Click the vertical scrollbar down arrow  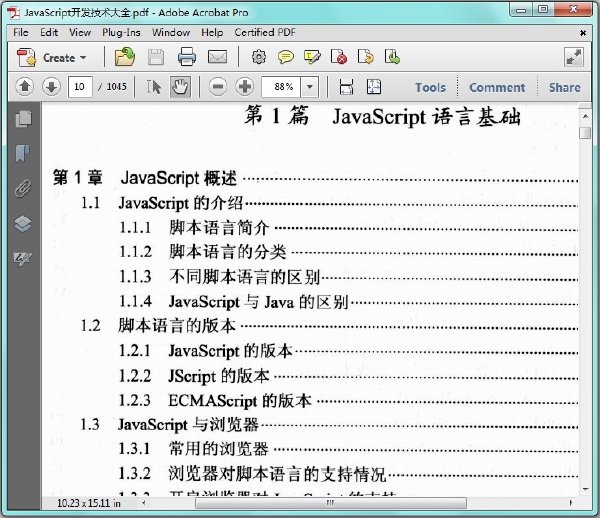coord(585,489)
